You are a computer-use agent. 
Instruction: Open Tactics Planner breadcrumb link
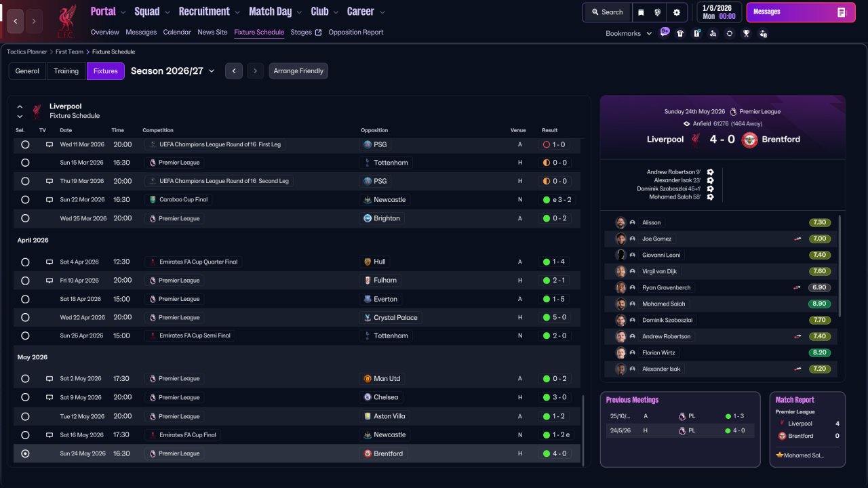pyautogui.click(x=26, y=52)
